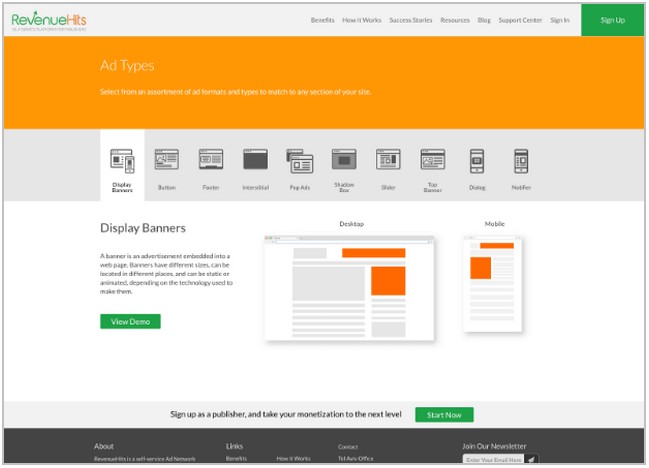The image size is (649, 468).
Task: Click the View Demo button
Action: point(130,322)
